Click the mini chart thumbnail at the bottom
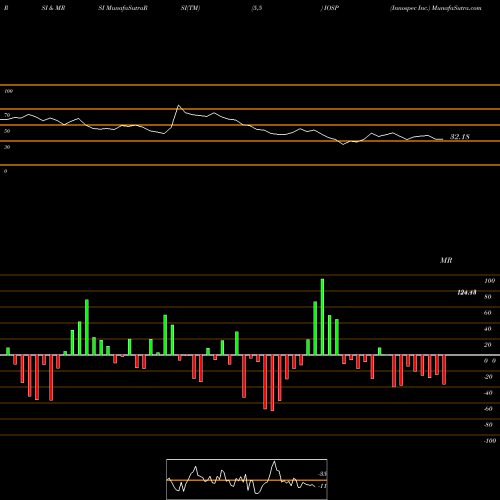500x500 pixels. [247, 479]
